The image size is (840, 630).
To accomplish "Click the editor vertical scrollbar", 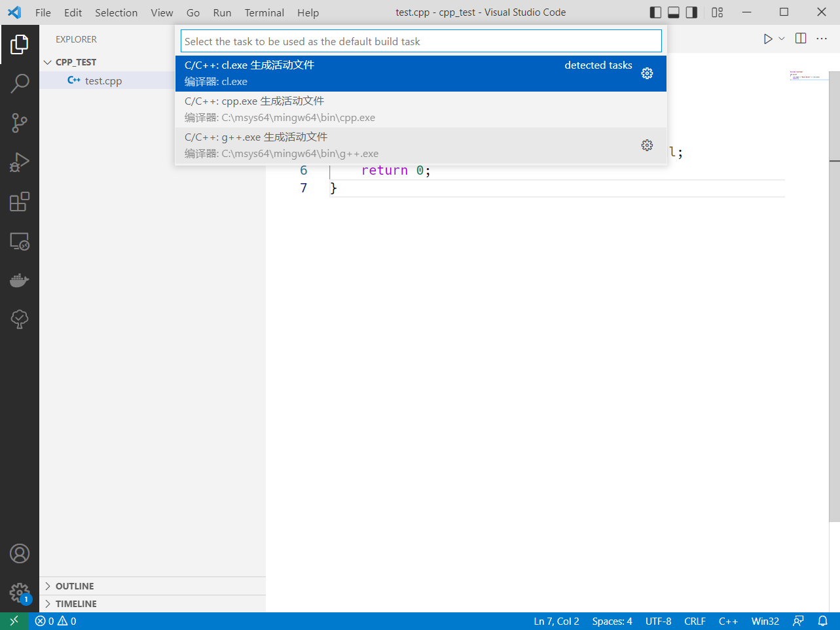I will click(834, 296).
